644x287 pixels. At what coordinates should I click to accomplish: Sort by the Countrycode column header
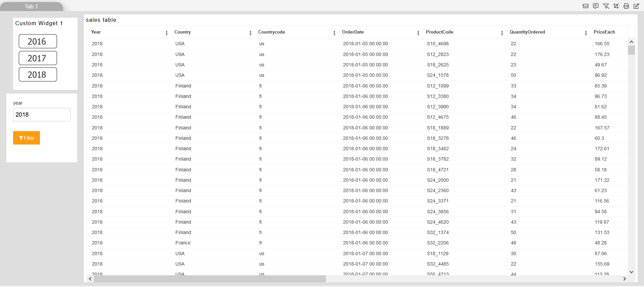(x=271, y=32)
